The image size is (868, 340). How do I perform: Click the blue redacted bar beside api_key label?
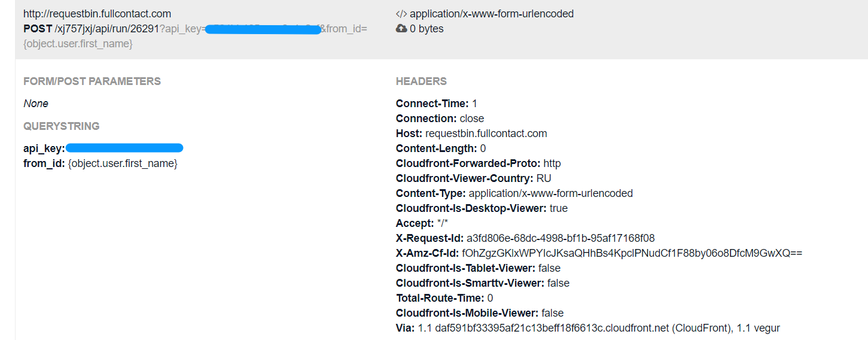coord(124,148)
